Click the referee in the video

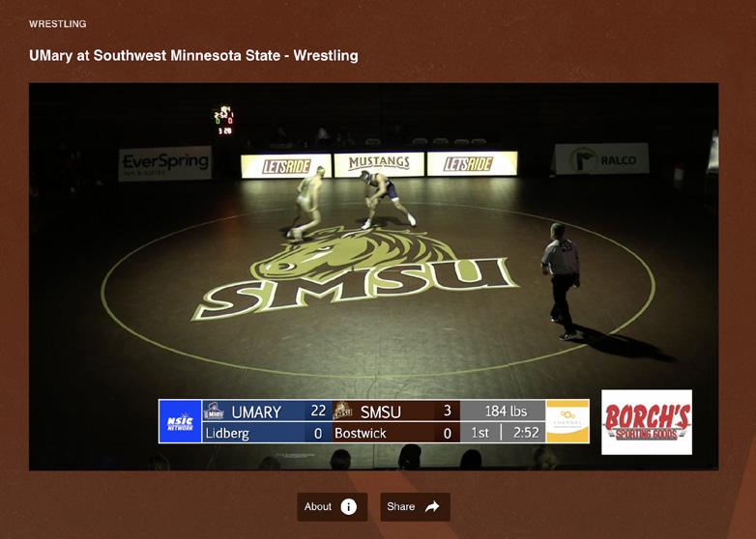(x=561, y=282)
